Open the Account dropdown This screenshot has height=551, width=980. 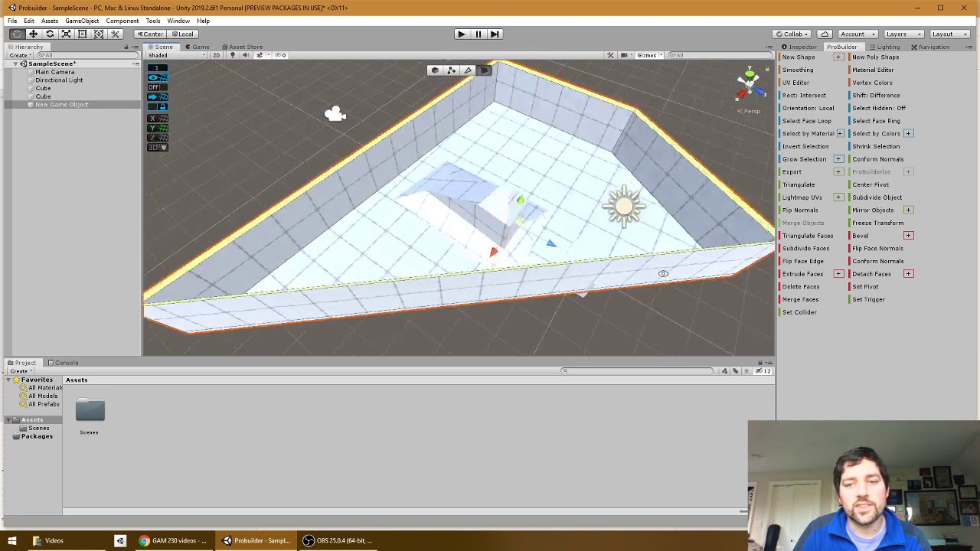click(x=856, y=34)
